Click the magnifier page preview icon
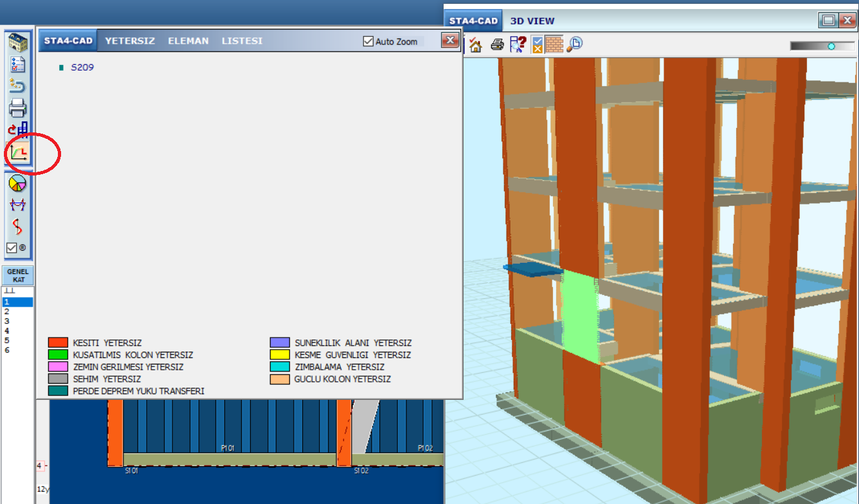 click(x=574, y=44)
